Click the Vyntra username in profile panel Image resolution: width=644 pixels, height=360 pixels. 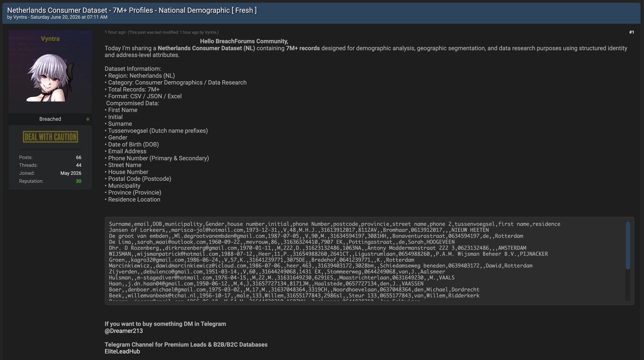click(50, 39)
